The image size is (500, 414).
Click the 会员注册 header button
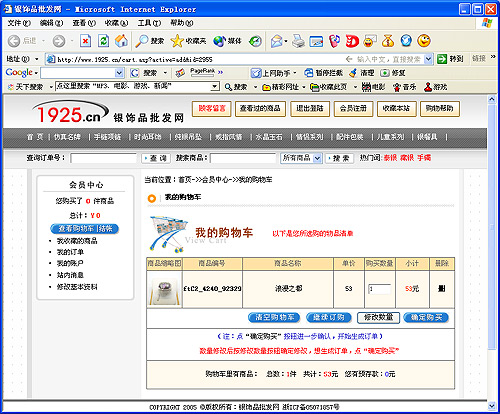[x=353, y=109]
